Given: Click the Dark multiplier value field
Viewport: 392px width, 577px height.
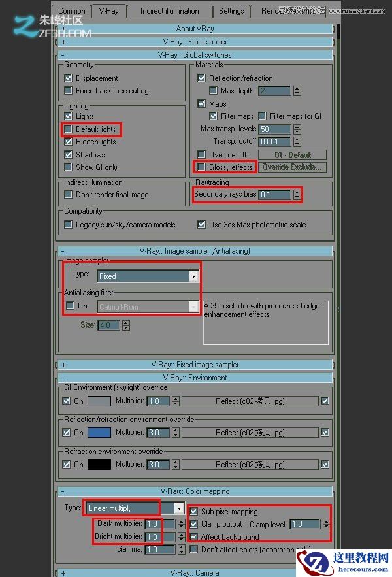Looking at the screenshot, I should 161,524.
